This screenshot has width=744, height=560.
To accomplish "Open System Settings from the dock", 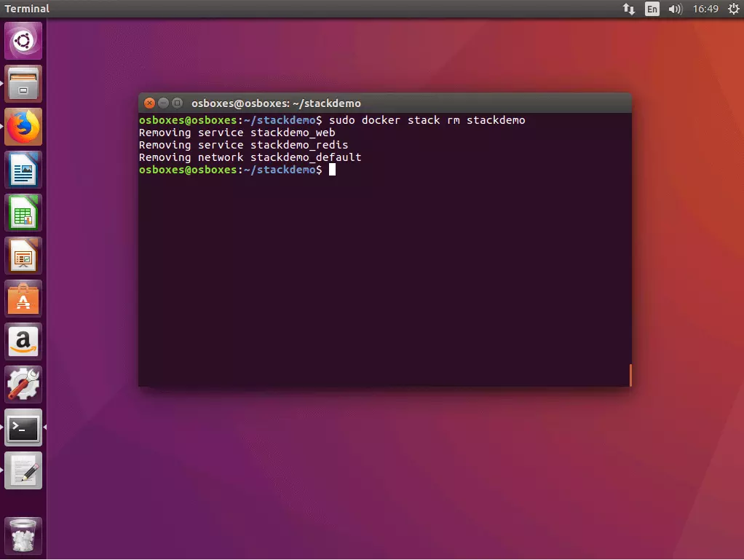I will (x=23, y=384).
